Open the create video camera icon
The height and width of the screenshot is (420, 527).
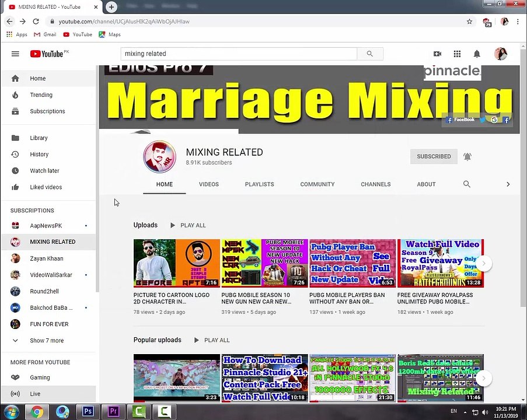tap(437, 54)
